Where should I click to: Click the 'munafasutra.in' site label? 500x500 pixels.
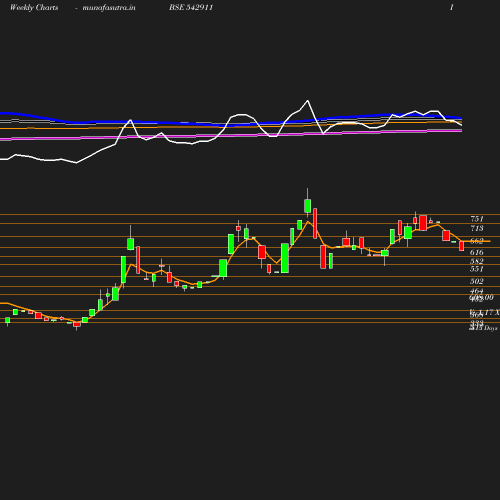pyautogui.click(x=109, y=7)
